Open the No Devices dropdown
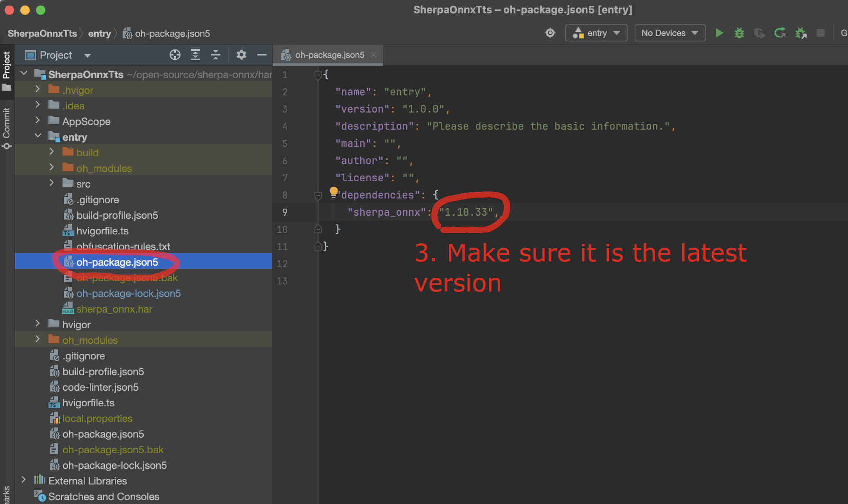Screen dimensions: 848x504 670,33
